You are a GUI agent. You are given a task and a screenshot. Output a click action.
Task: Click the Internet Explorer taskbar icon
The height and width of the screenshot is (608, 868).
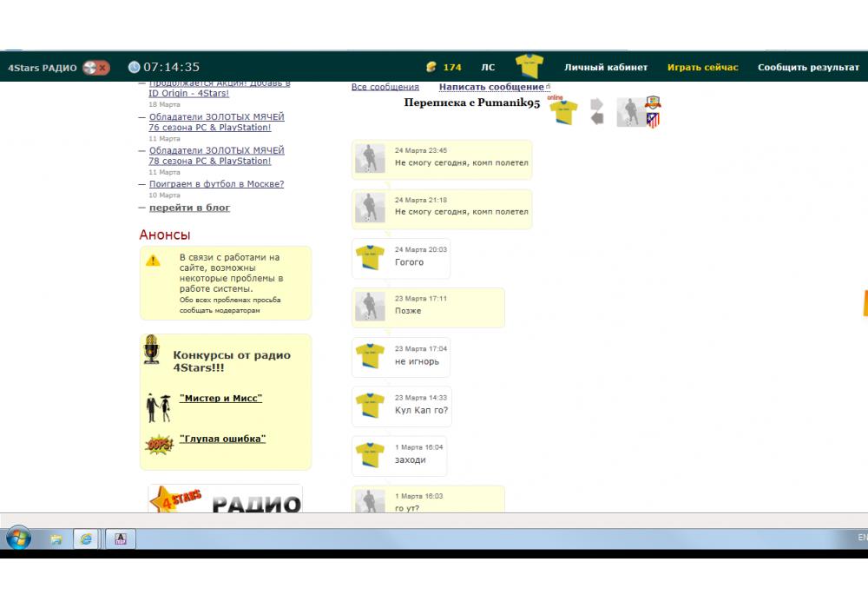pyautogui.click(x=86, y=539)
